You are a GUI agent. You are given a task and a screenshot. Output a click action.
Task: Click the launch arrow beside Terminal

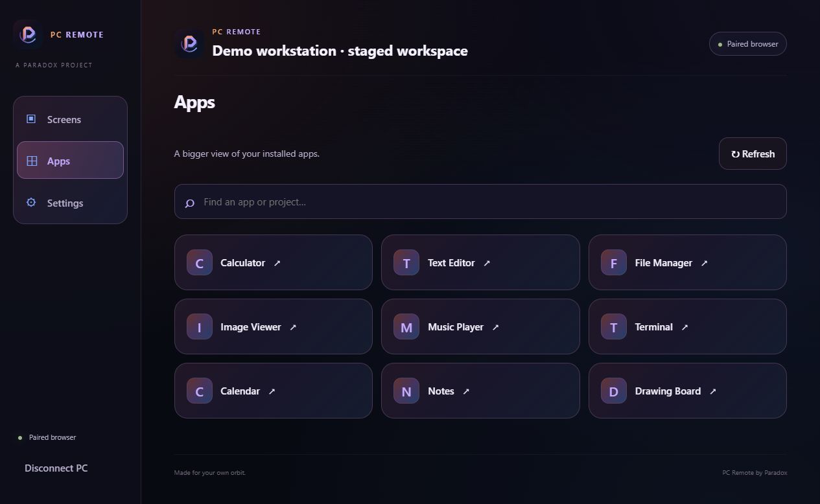coord(685,327)
